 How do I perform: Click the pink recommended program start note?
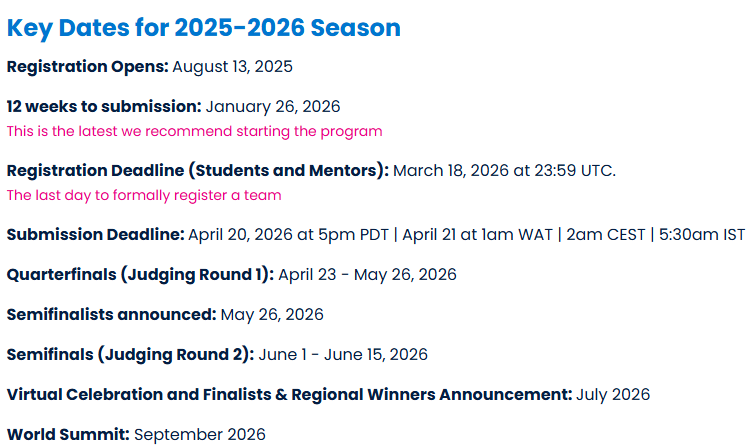194,131
